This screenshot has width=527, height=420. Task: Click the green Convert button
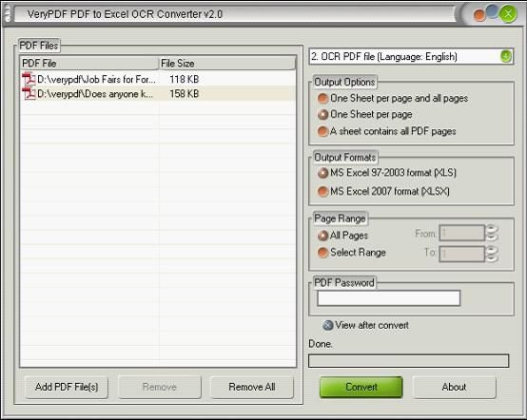click(361, 387)
